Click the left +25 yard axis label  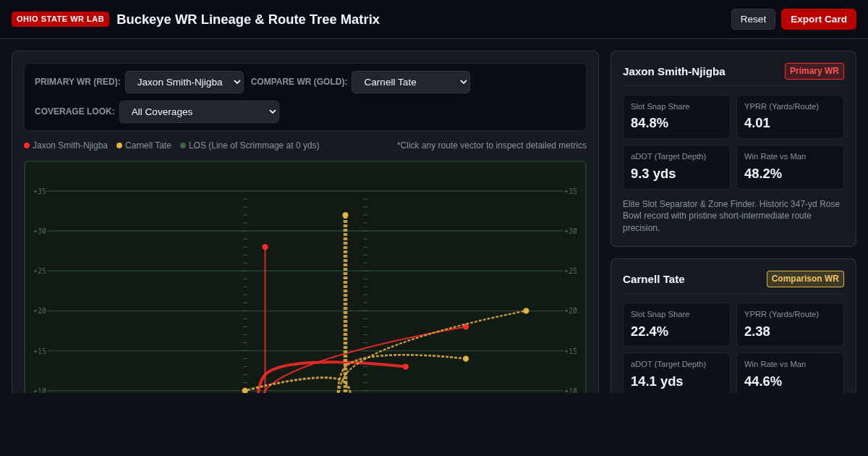40,271
